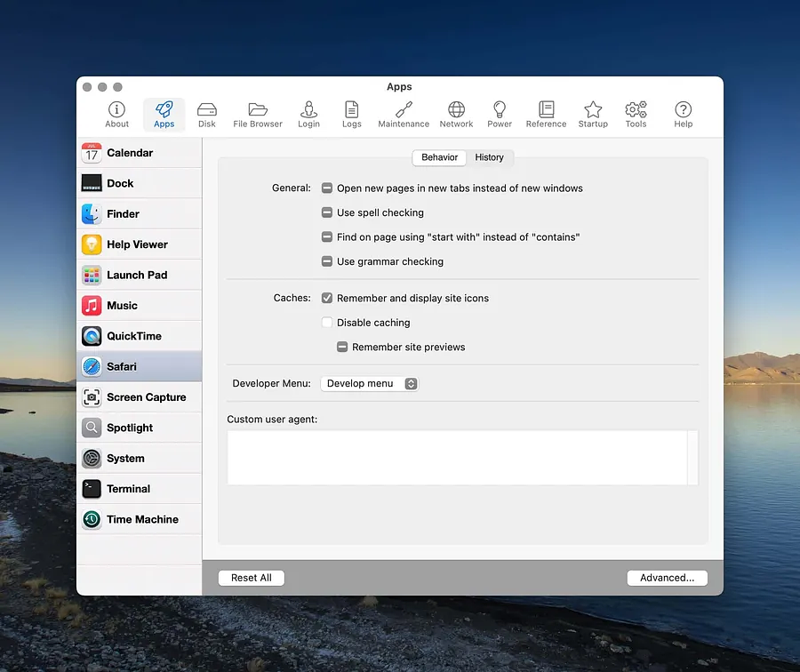This screenshot has width=800, height=672.
Task: Uncheck Remember and display site icons
Action: [x=327, y=299]
